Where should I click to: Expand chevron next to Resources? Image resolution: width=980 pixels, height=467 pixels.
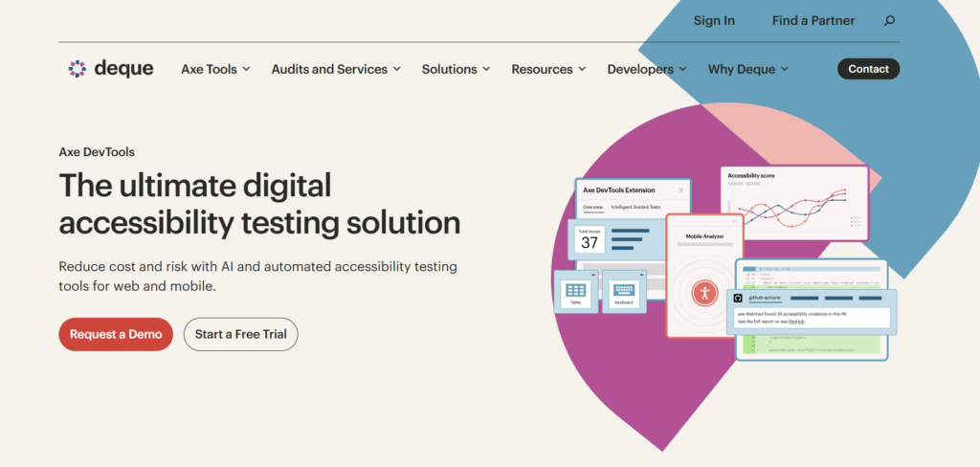click(581, 70)
